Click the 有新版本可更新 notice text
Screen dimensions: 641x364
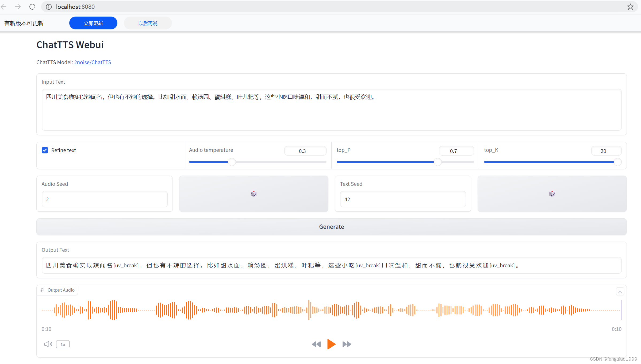pos(24,23)
